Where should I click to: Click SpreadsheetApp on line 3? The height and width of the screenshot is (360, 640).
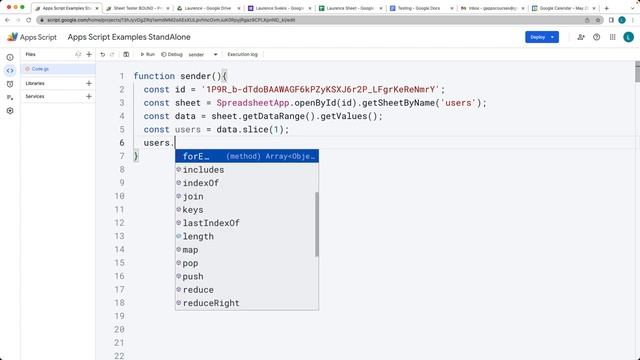coord(253,103)
